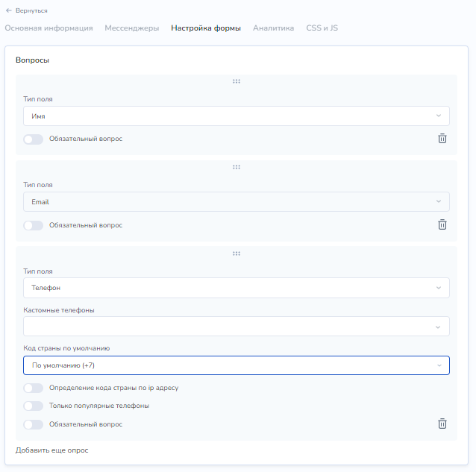
Task: Enable Определение кода страны по ip адресу
Action: tap(34, 388)
